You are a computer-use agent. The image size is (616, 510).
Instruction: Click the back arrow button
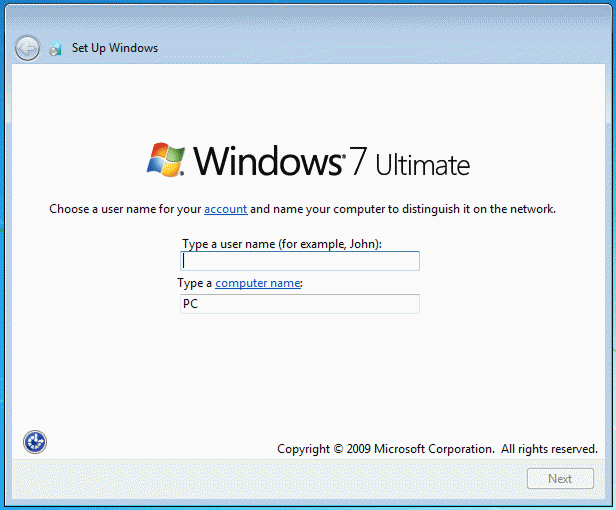click(x=28, y=48)
